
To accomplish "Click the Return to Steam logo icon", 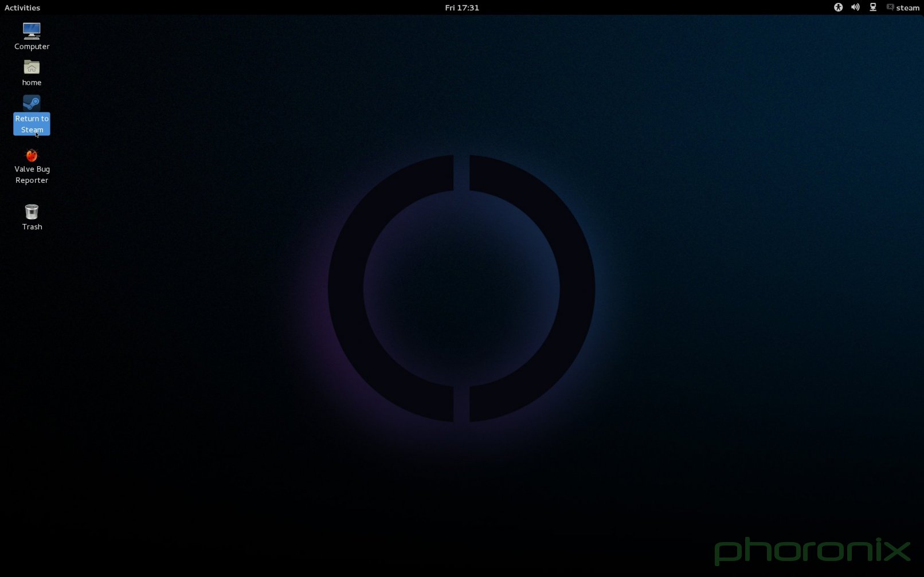I will (32, 103).
